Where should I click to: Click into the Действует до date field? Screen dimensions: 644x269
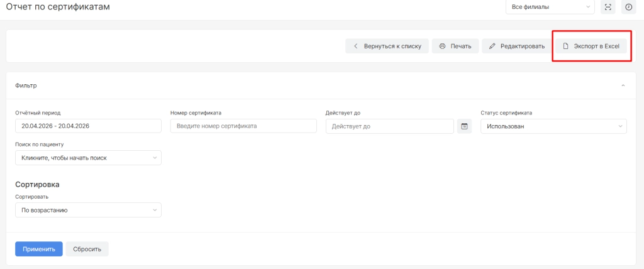[x=389, y=126]
